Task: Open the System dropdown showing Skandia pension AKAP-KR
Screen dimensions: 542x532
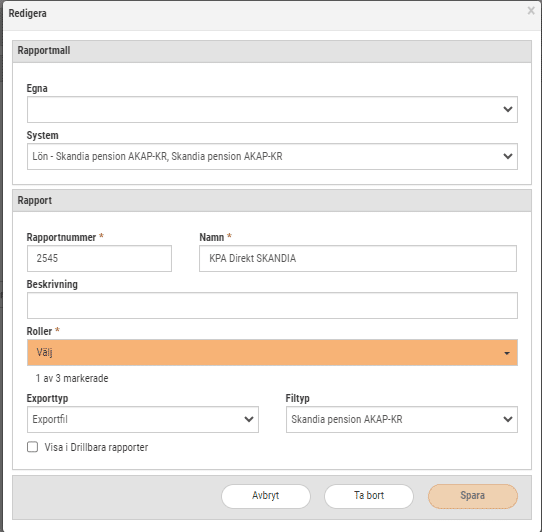Action: tap(272, 156)
